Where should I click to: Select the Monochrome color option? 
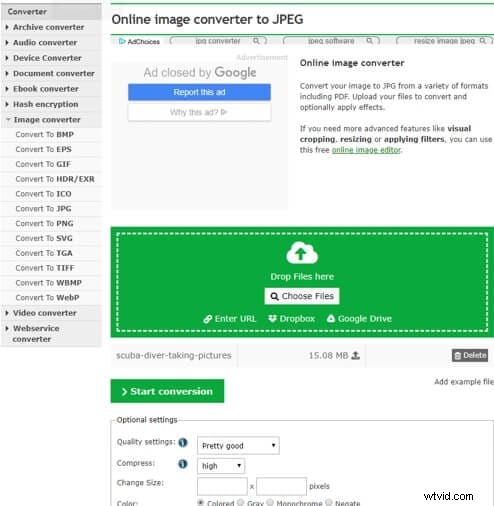click(270, 502)
